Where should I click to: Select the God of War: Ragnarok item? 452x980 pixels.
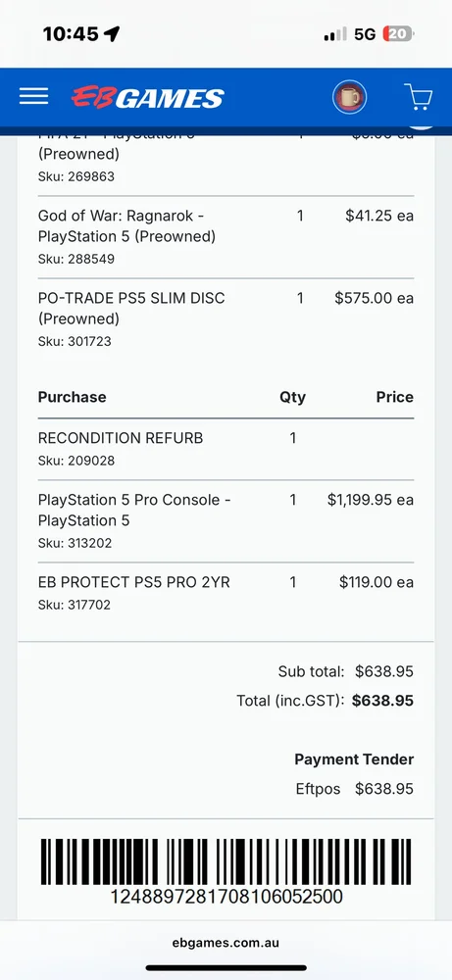click(226, 237)
